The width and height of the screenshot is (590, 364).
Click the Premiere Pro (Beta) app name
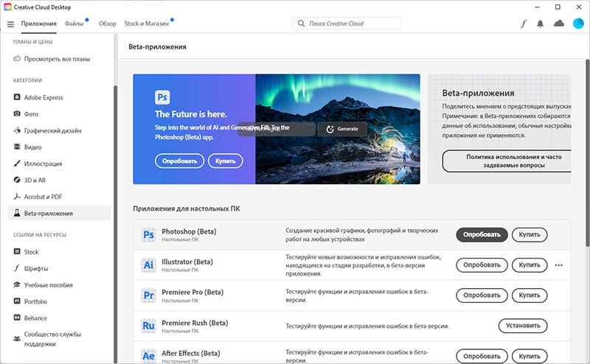coord(192,293)
